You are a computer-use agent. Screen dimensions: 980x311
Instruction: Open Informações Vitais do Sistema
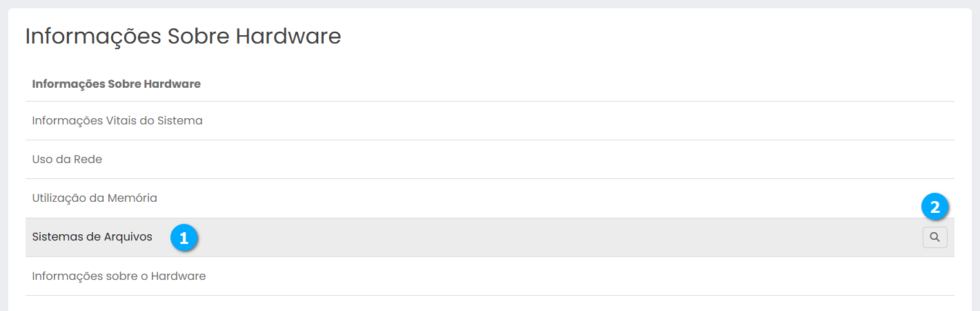[x=117, y=121]
